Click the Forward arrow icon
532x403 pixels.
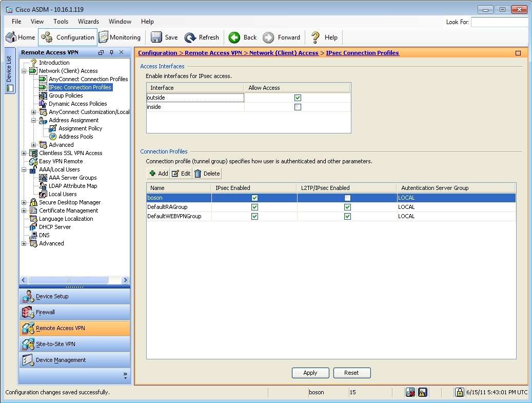(x=268, y=37)
